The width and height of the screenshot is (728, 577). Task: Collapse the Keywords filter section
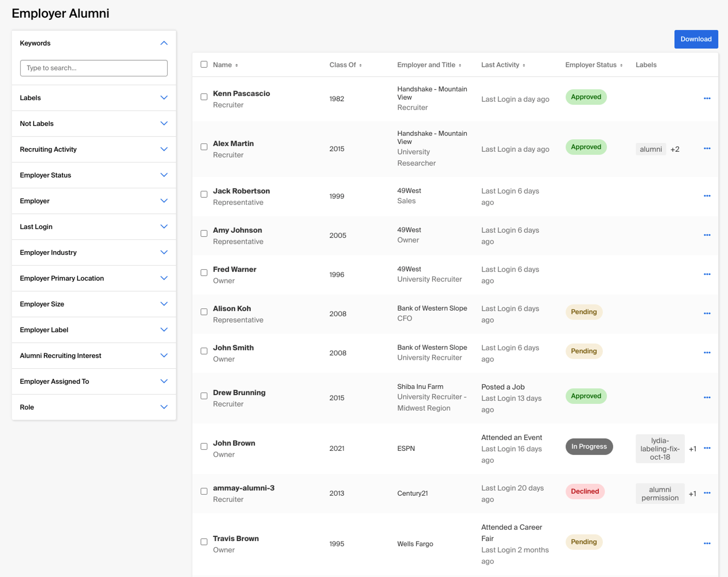(164, 43)
